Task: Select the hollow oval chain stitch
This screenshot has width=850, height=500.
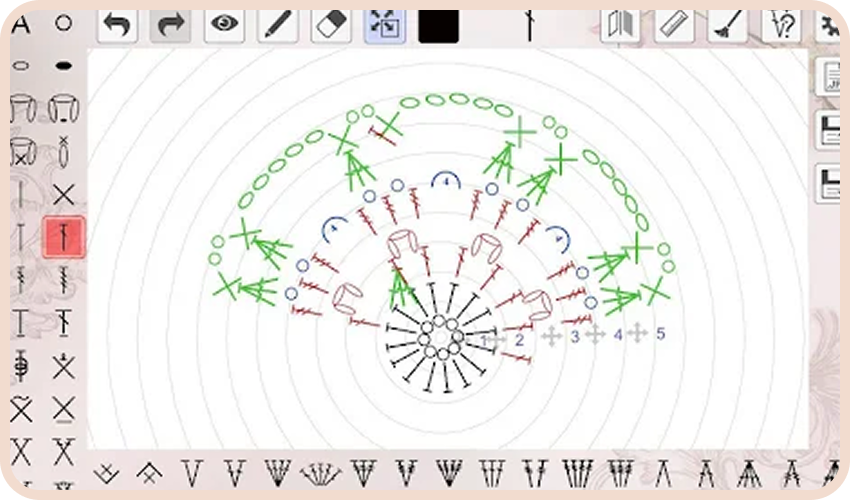Action: point(21,66)
